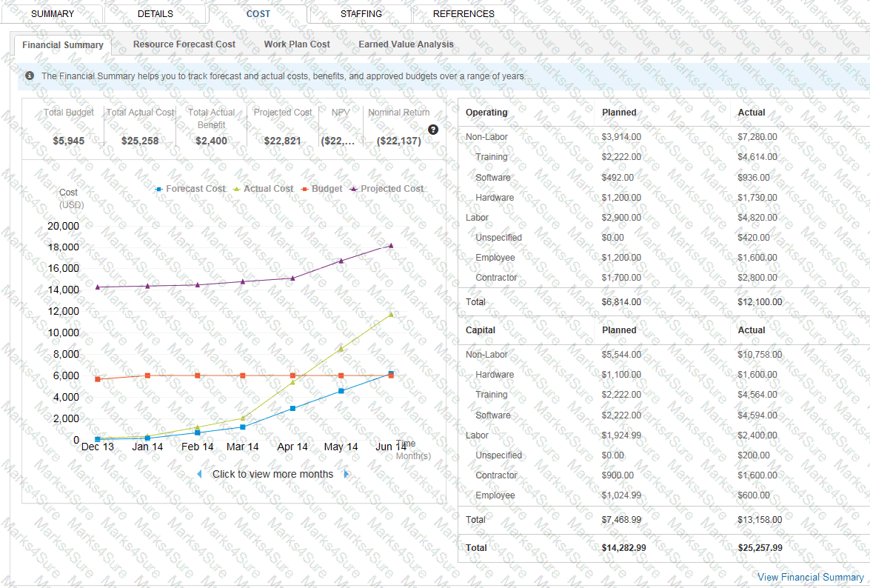Click the info icon in the banner
The height and width of the screenshot is (588, 870).
30,76
